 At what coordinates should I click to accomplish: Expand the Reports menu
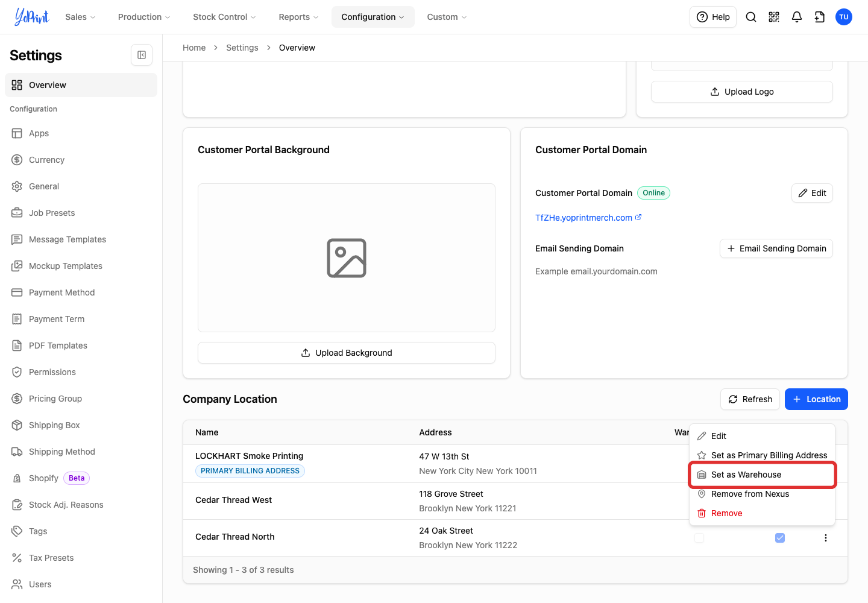coord(298,17)
